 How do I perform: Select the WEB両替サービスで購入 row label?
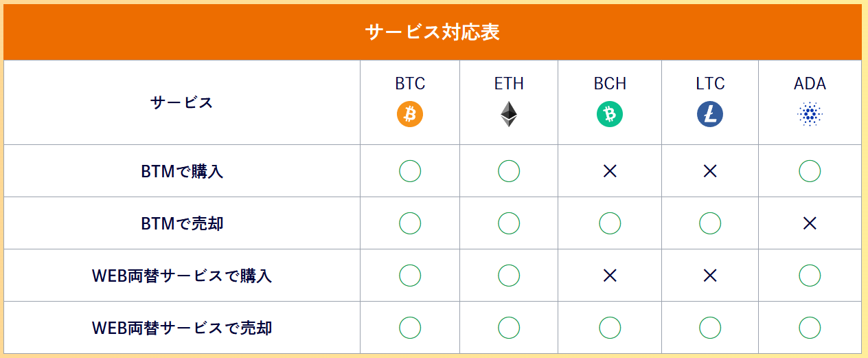click(182, 276)
